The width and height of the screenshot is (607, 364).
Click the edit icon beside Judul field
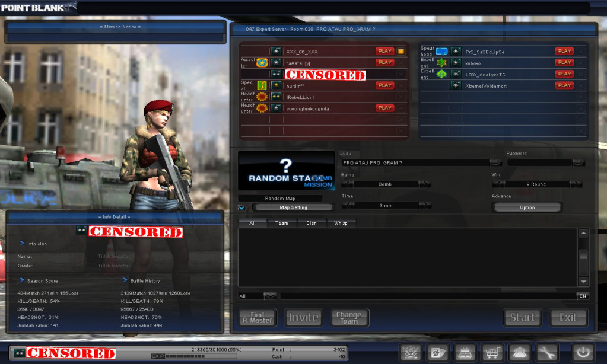tap(495, 162)
